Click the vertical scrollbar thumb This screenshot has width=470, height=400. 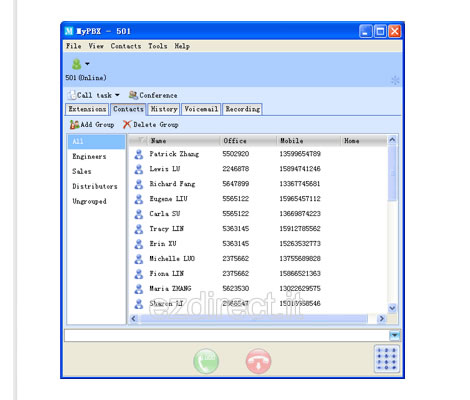point(392,173)
